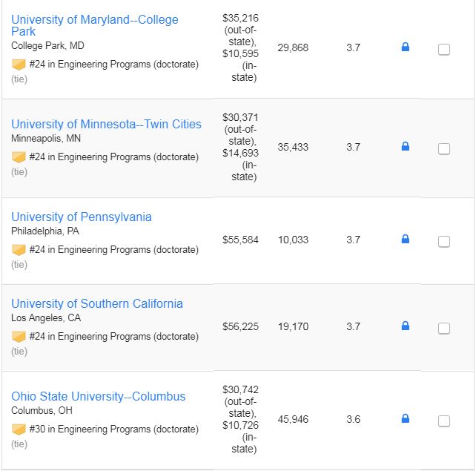
Task: Visit the University of Pennsylvania page link
Action: pyautogui.click(x=82, y=217)
